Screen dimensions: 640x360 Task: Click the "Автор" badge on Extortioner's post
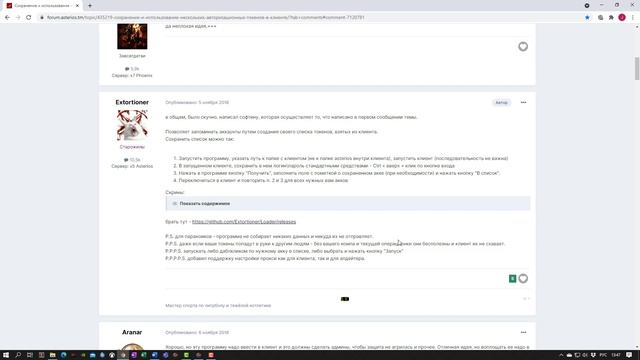click(501, 102)
